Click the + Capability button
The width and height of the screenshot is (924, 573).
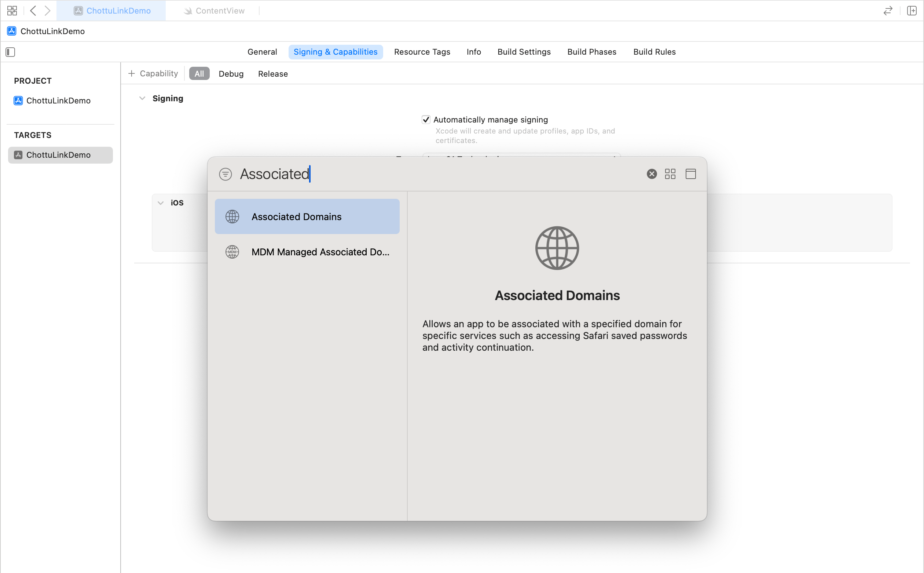click(153, 73)
